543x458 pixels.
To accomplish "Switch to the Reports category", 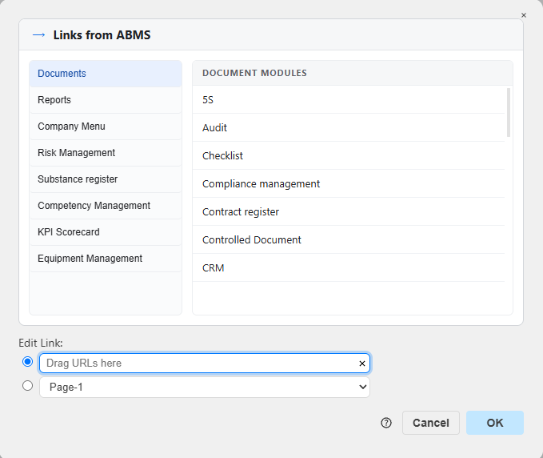I will coord(106,100).
